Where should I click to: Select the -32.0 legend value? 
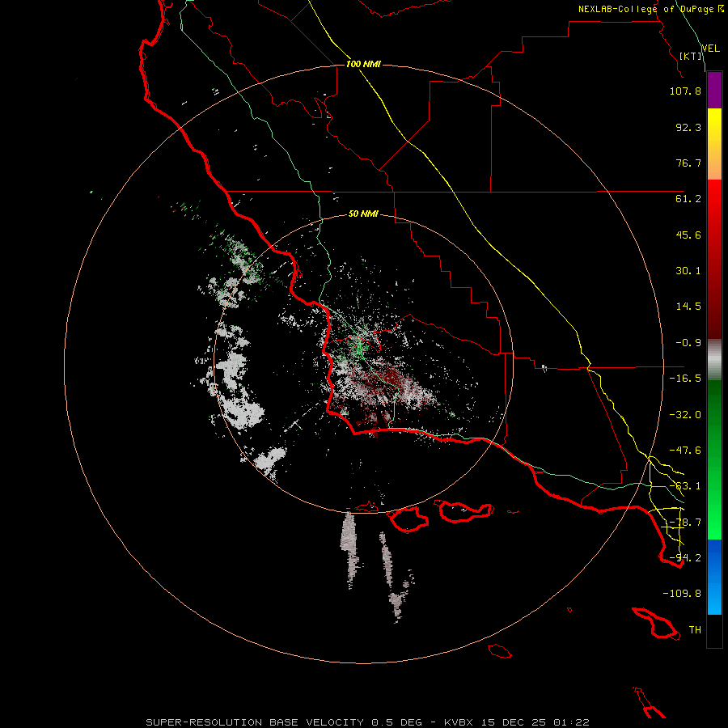click(685, 415)
